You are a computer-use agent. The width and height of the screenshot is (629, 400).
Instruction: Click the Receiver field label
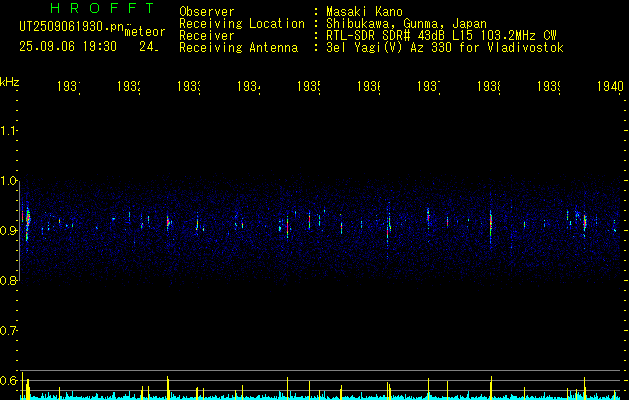pos(207,36)
